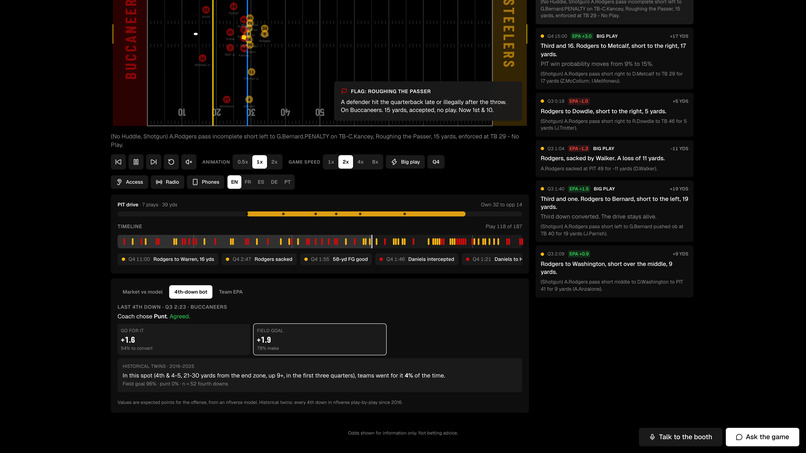806x453 pixels.
Task: Switch language to DE
Action: coord(274,182)
